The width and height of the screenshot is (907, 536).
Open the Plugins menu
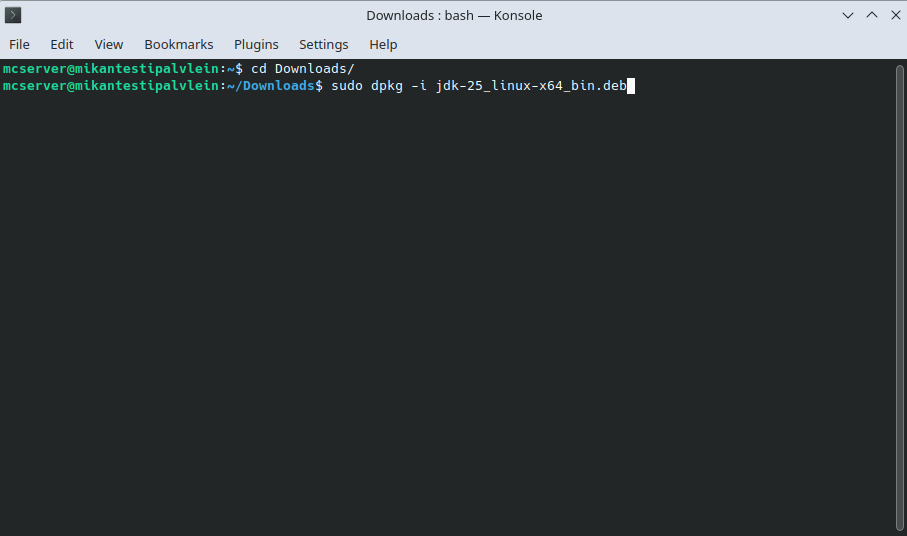click(x=256, y=44)
